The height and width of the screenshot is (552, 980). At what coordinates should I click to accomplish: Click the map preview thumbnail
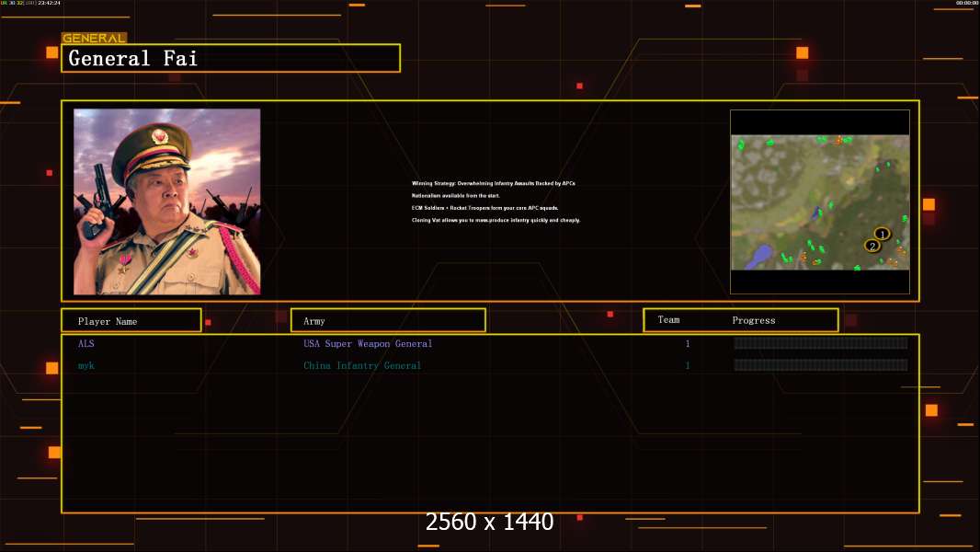pos(820,201)
